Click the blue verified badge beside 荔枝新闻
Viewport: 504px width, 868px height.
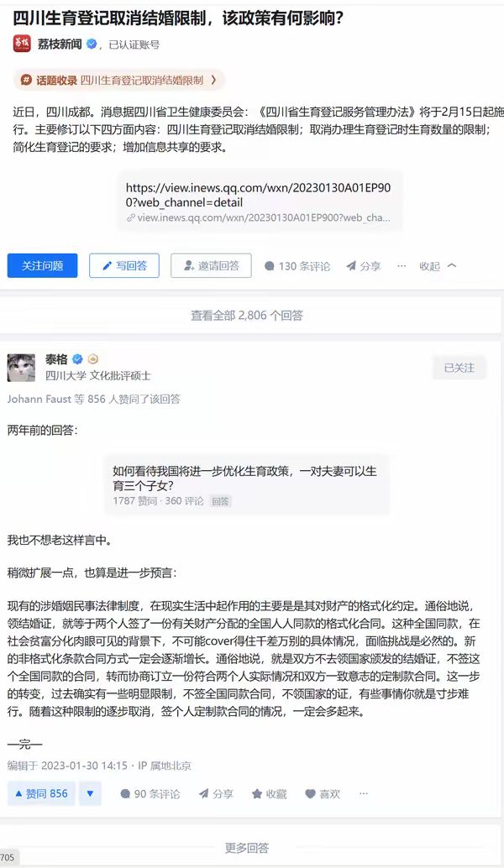point(92,44)
